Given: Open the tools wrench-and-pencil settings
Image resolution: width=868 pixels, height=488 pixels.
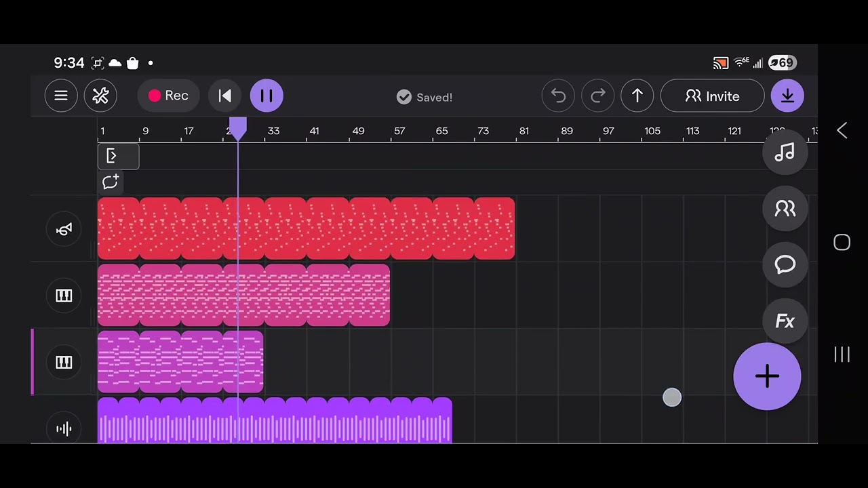Looking at the screenshot, I should pyautogui.click(x=100, y=96).
